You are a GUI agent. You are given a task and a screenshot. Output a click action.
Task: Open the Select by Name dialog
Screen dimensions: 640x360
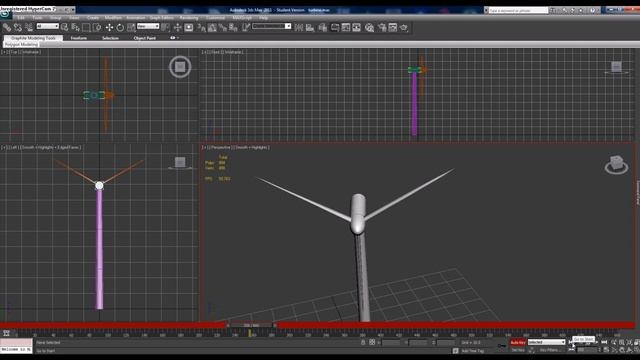(x=76, y=27)
